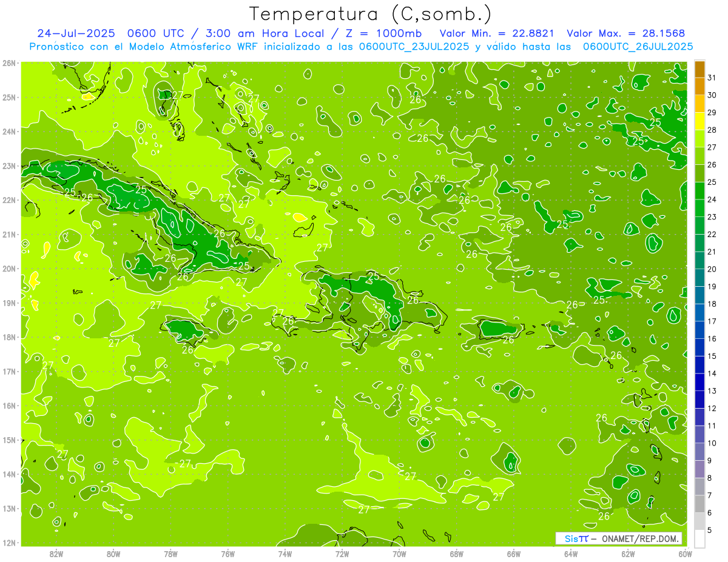This screenshot has width=728, height=562.
Task: Click the green swatch between 23 and 24
Action: pyautogui.click(x=699, y=208)
